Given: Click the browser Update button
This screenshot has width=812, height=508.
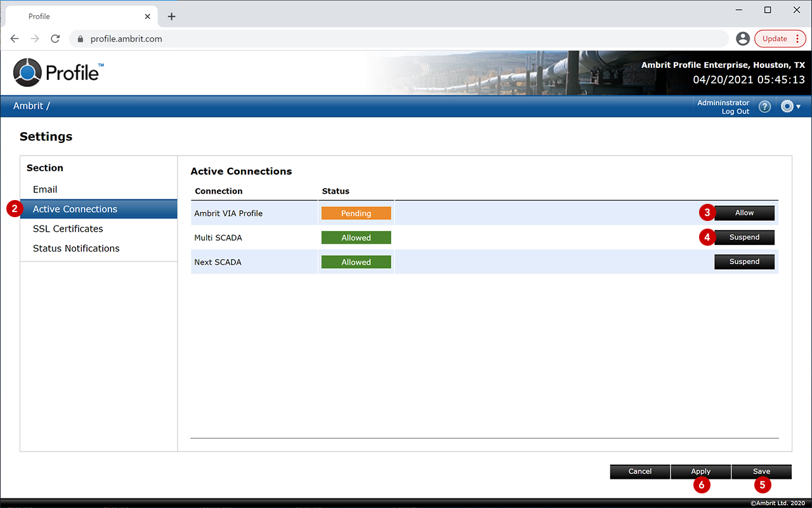Looking at the screenshot, I should coord(780,39).
